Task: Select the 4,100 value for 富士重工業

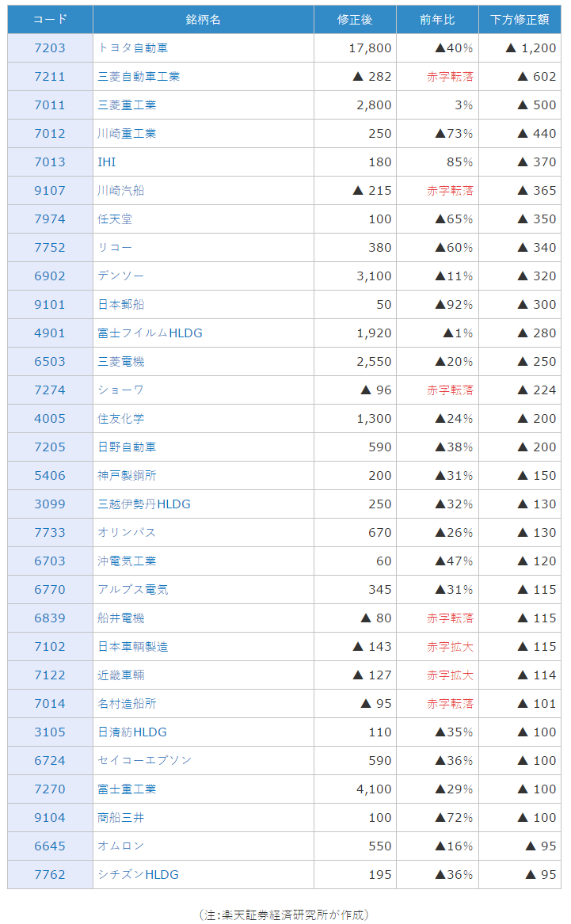Action: [374, 789]
